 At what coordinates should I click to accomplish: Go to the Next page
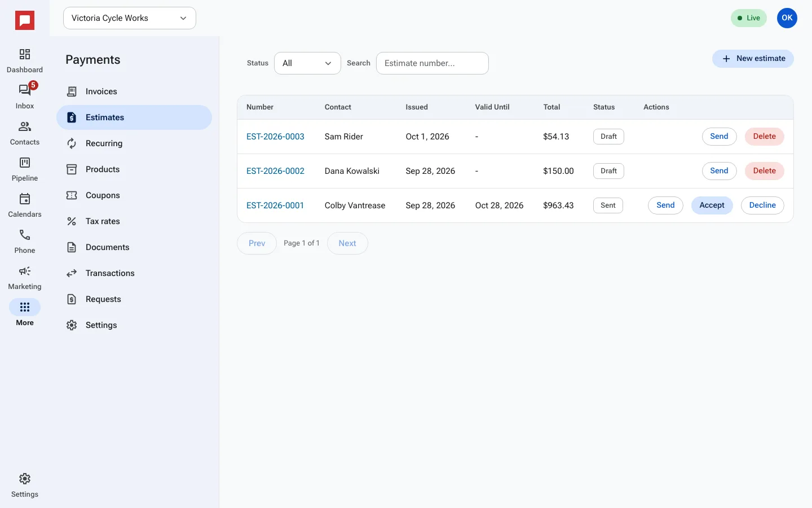[x=347, y=243]
